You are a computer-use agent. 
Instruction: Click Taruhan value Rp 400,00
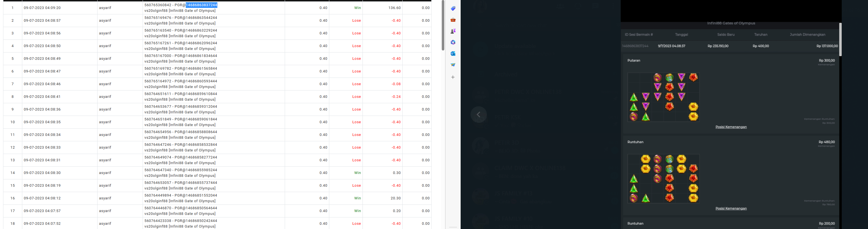coord(761,46)
